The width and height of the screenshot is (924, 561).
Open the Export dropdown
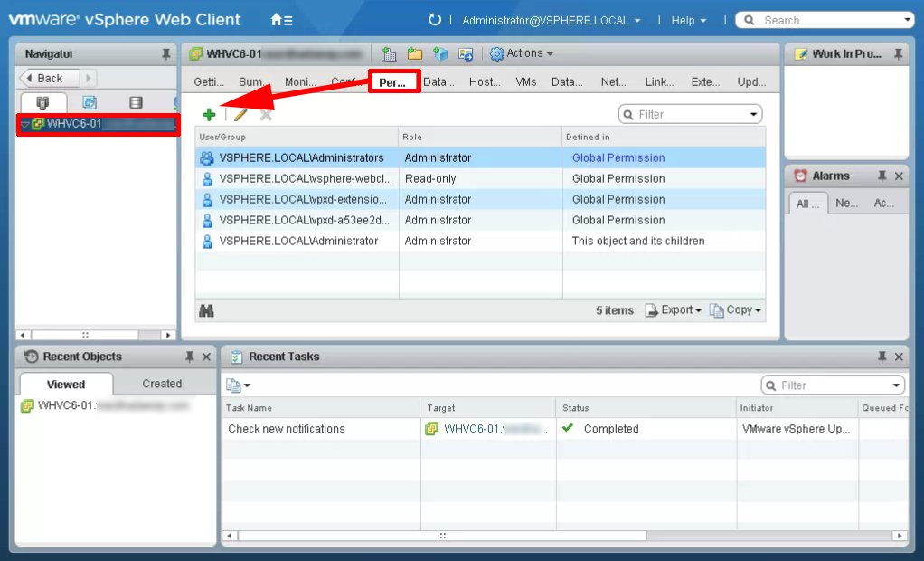pos(674,310)
